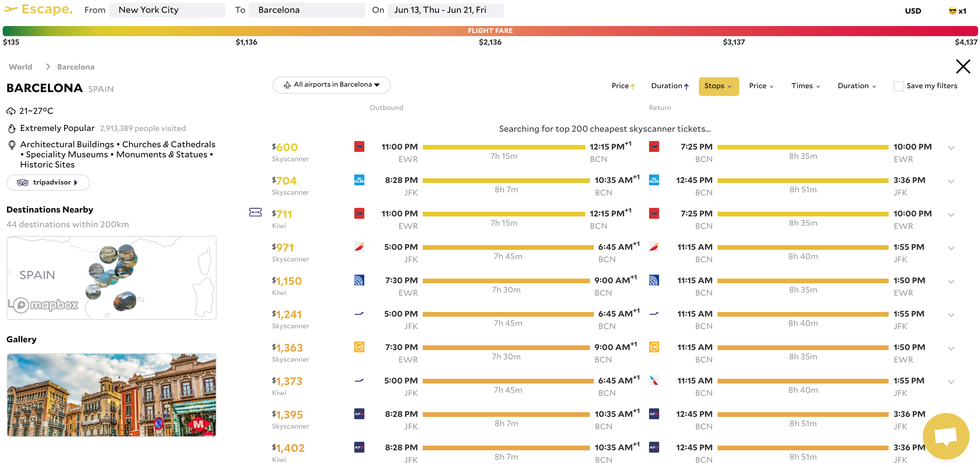This screenshot has height=467, width=980.
Task: Click the Iberia airline icon on $971 flight
Action: [359, 247]
